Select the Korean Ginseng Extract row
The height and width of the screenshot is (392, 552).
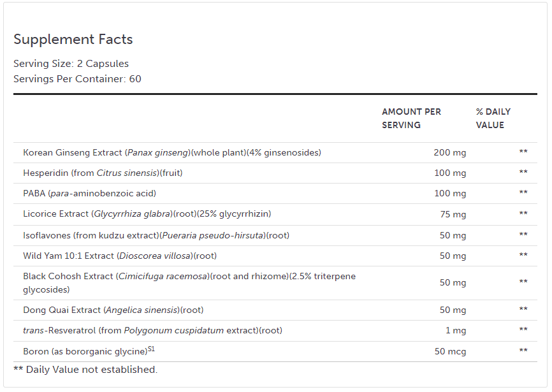point(172,153)
